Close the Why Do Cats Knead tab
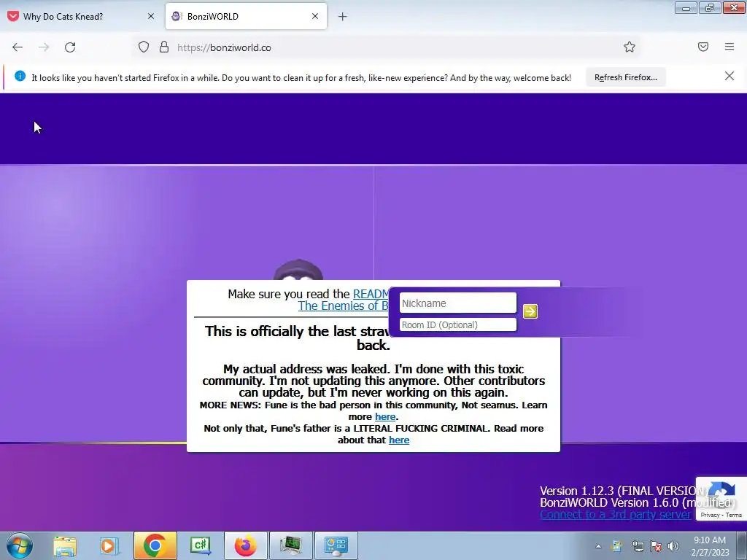 [x=151, y=16]
